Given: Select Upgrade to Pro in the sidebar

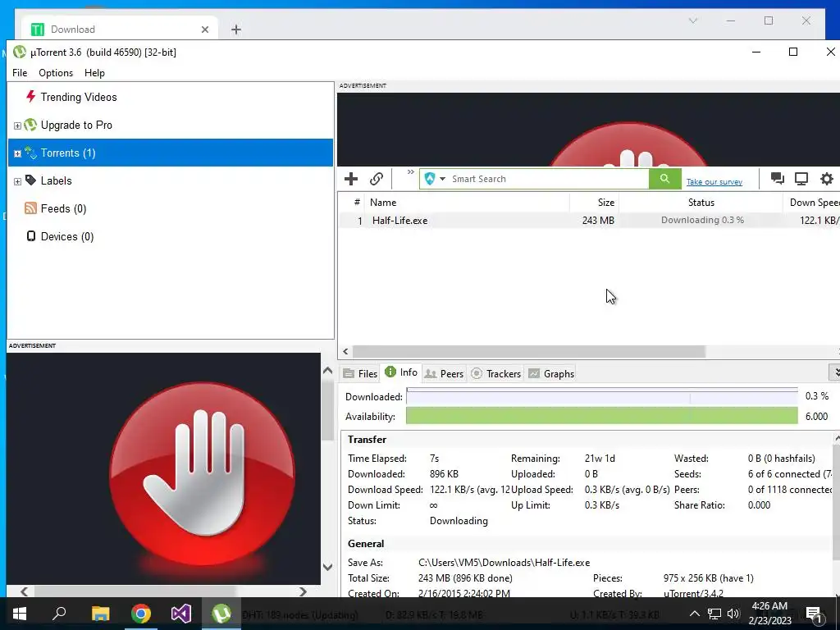Looking at the screenshot, I should coord(76,125).
